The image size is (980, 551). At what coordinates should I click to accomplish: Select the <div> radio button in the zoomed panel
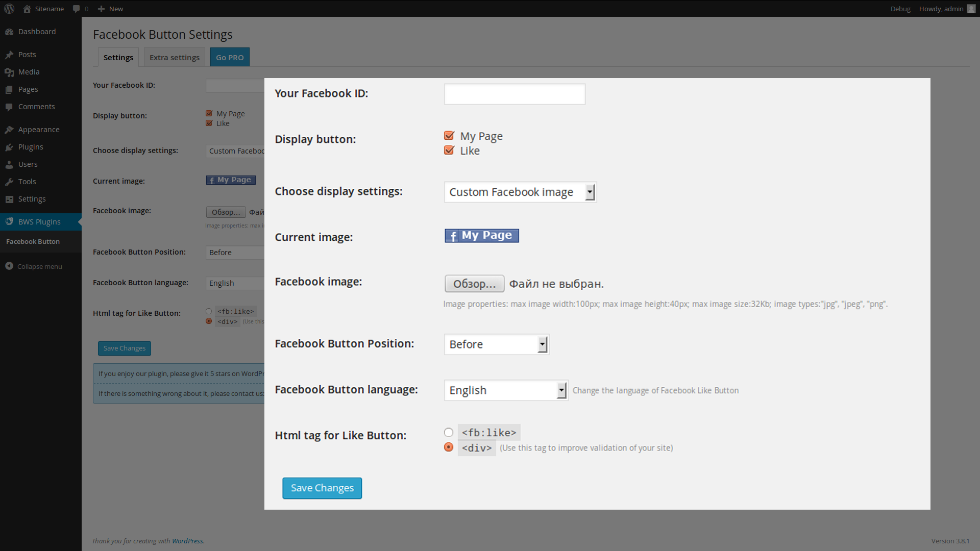pyautogui.click(x=449, y=447)
